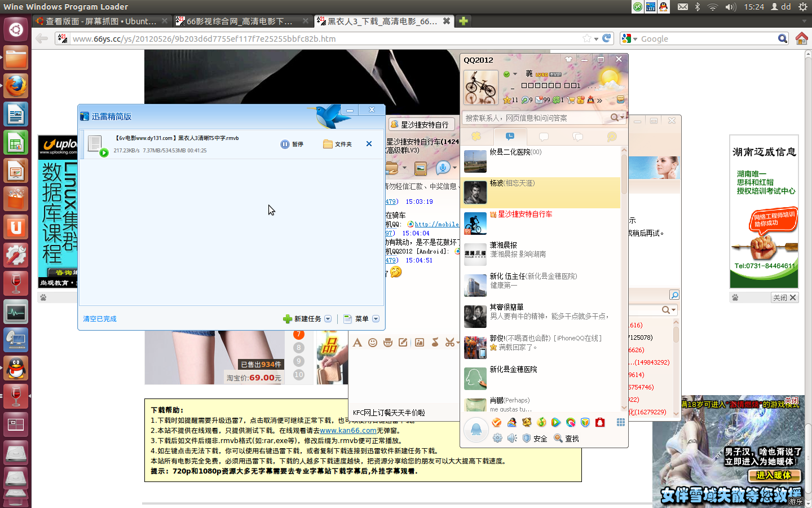Open group 星沙捷安特自行车 in recent list

click(540, 224)
